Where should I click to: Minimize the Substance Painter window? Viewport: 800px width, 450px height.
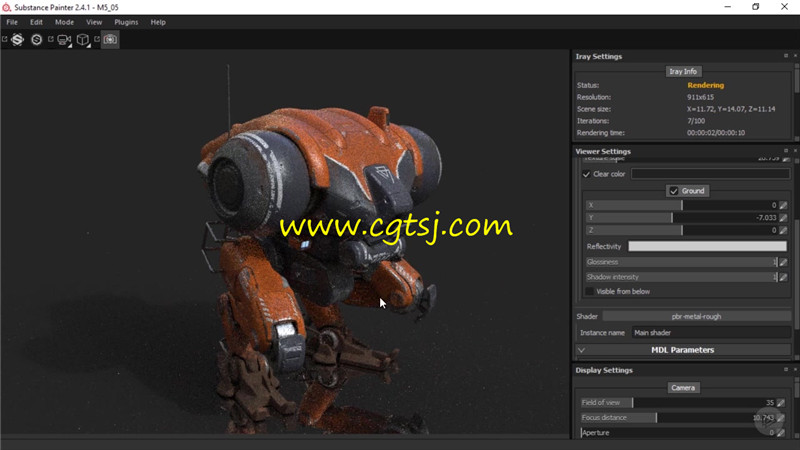tap(728, 7)
